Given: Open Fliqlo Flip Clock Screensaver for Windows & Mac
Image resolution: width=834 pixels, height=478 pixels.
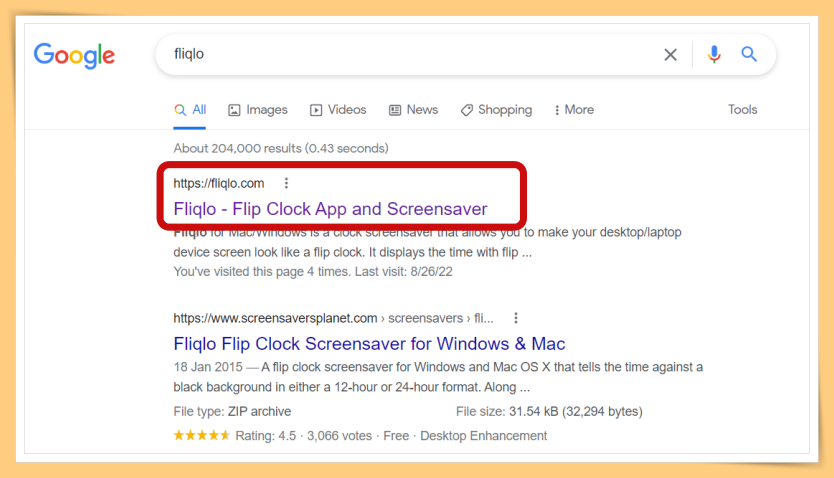Looking at the screenshot, I should pyautogui.click(x=369, y=344).
